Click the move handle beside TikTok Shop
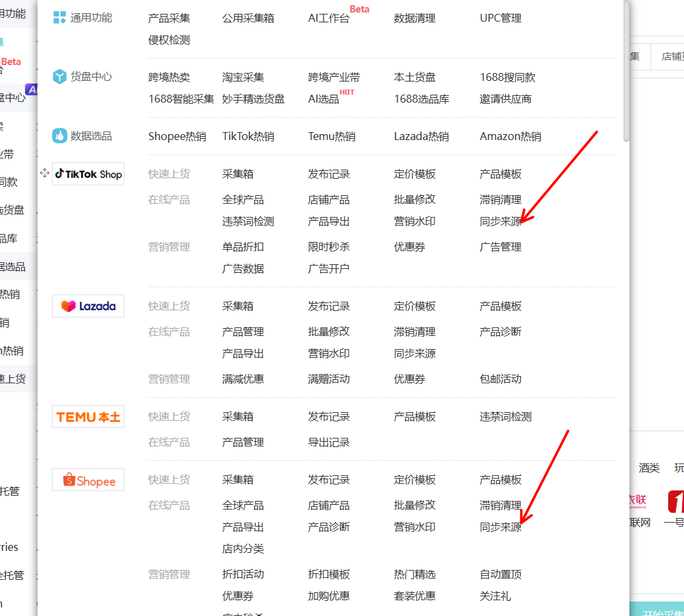 click(x=45, y=173)
